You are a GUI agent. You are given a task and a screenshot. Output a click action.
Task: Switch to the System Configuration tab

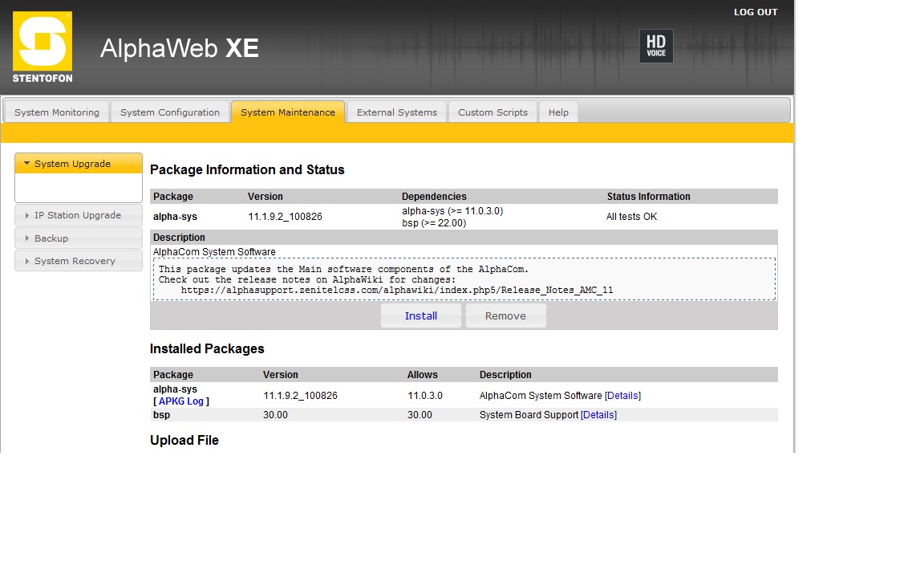169,112
